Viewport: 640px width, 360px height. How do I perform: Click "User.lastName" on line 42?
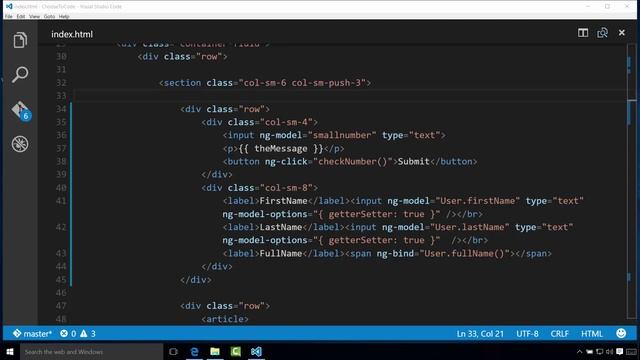point(470,227)
